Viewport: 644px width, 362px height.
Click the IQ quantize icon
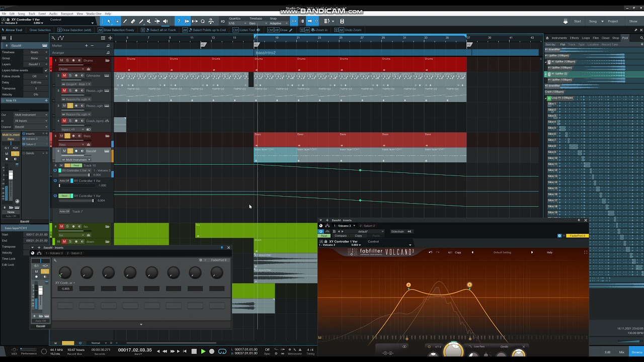[223, 21]
